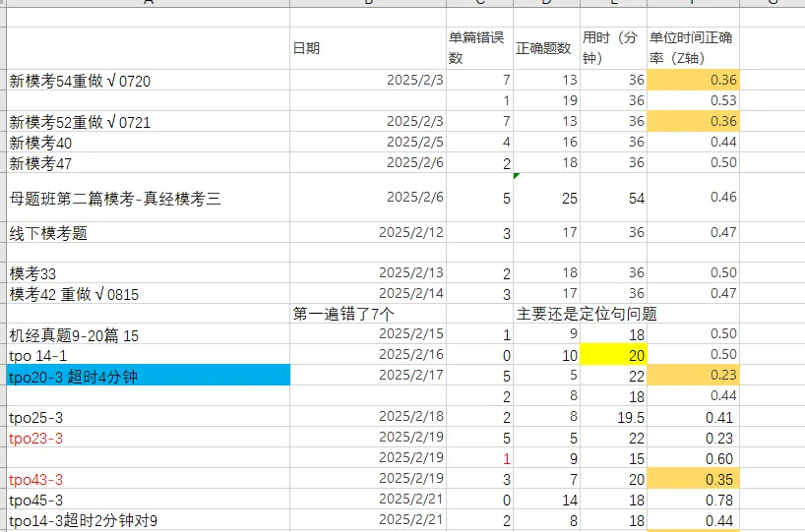Click the 用时（分钟）header cell
Image resolution: width=805 pixels, height=532 pixels.
(x=613, y=48)
